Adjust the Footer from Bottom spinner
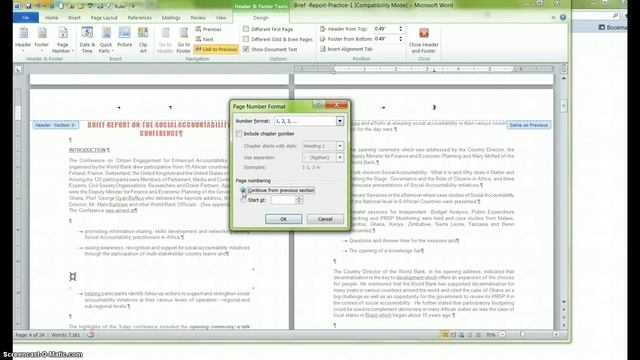This screenshot has width=640, height=360. point(400,39)
